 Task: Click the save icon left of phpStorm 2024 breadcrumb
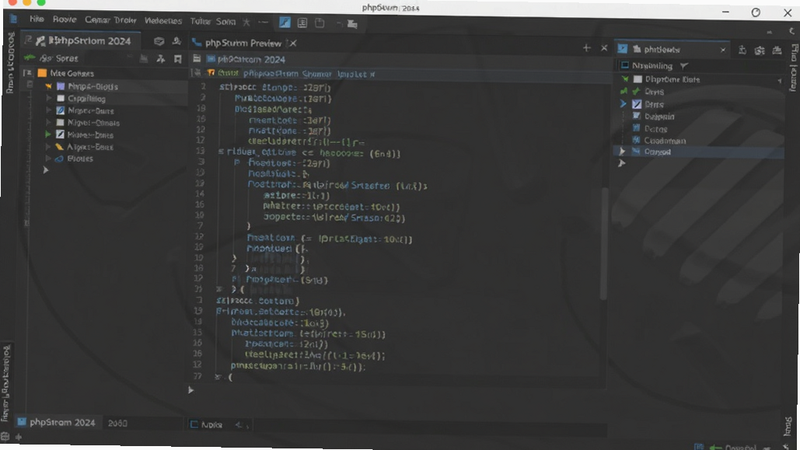click(x=196, y=59)
